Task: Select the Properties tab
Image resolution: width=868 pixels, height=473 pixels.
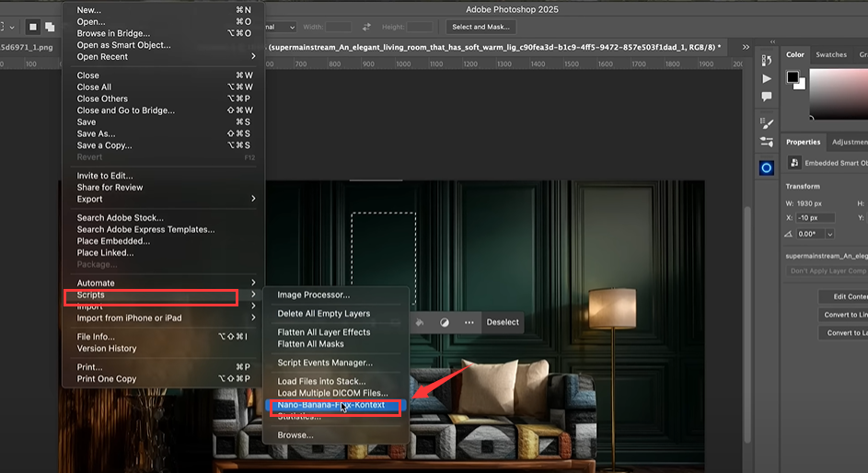Action: (804, 143)
